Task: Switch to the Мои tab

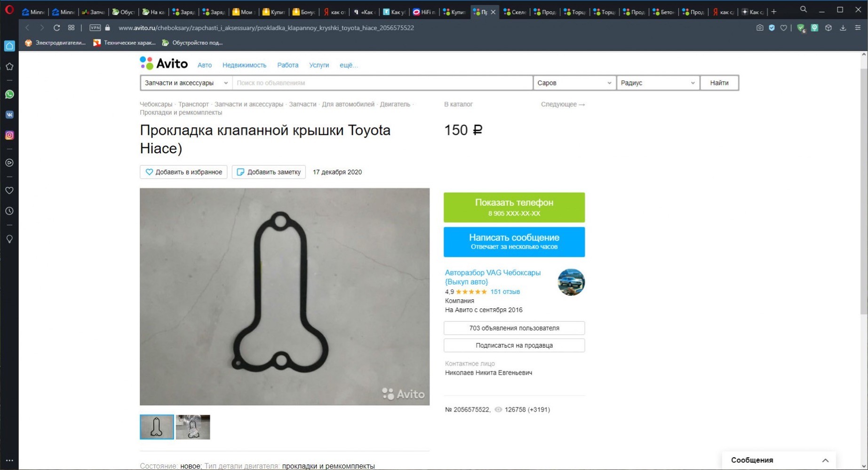Action: [x=244, y=12]
